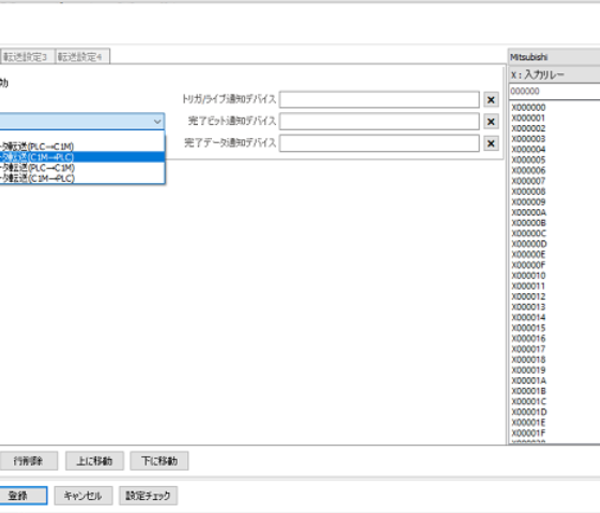
Task: Select device X00000A in the relay list
Action: 529,212
